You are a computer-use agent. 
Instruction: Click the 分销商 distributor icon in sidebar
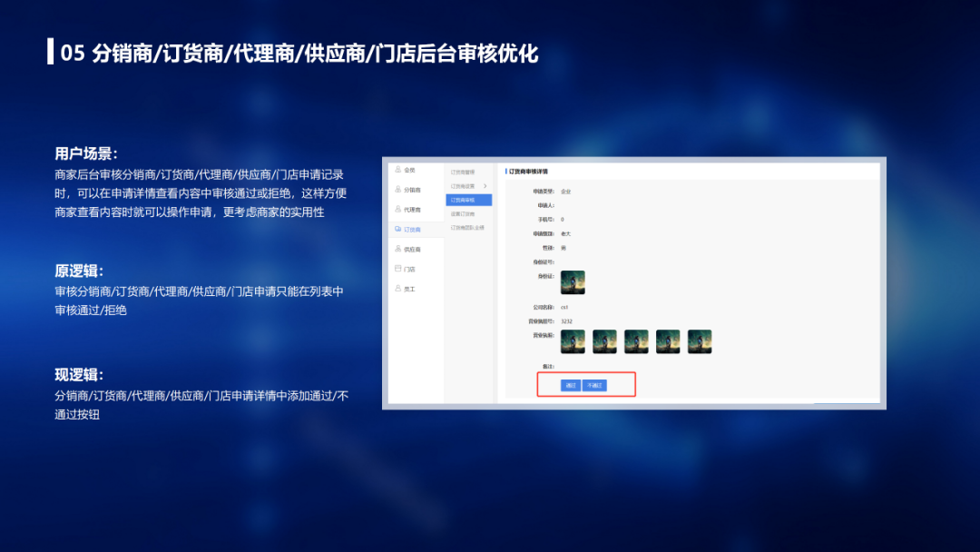click(397, 190)
